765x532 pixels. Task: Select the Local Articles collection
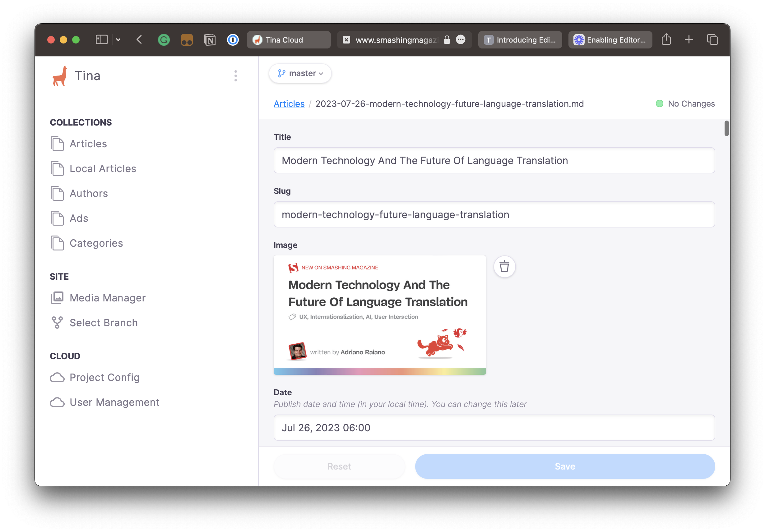(103, 168)
